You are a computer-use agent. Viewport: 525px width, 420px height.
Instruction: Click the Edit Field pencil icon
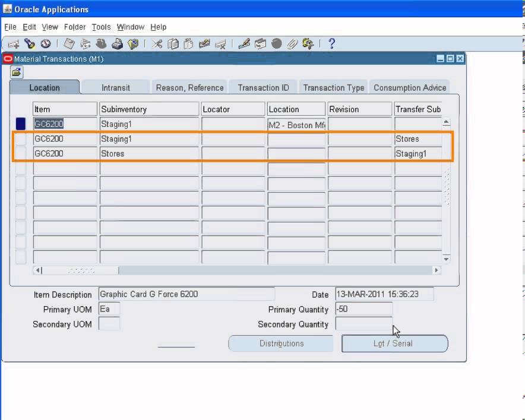244,44
